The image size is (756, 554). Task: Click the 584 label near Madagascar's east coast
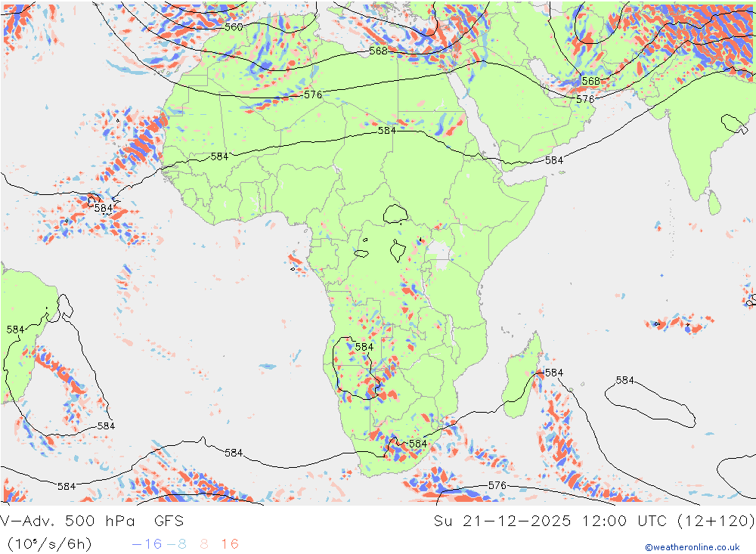pyautogui.click(x=554, y=373)
